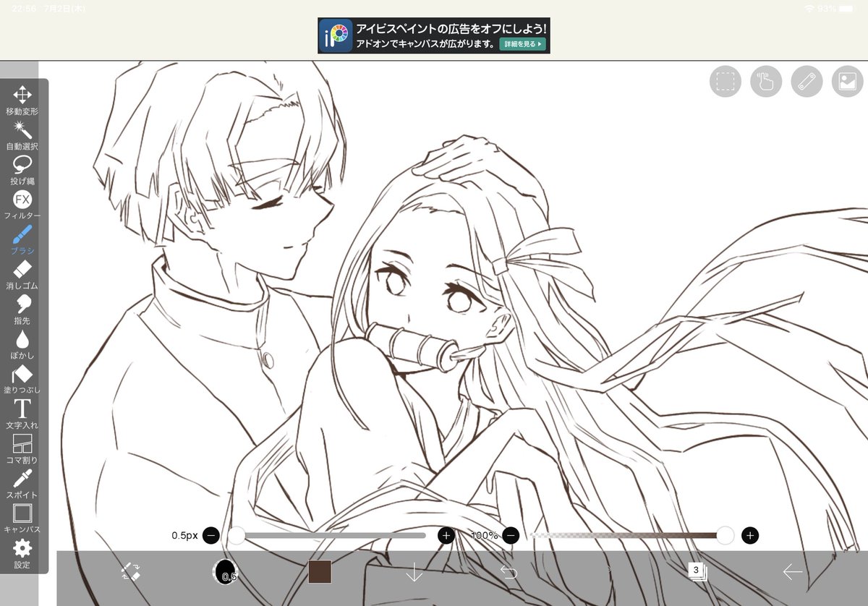The image size is (868, 606).
Task: Select the 指先 smudge tool
Action: point(22,310)
